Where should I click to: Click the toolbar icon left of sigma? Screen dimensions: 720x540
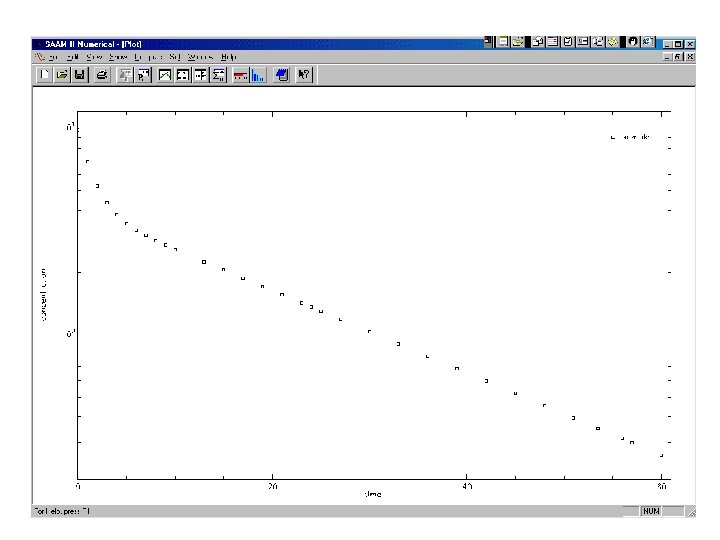201,75
